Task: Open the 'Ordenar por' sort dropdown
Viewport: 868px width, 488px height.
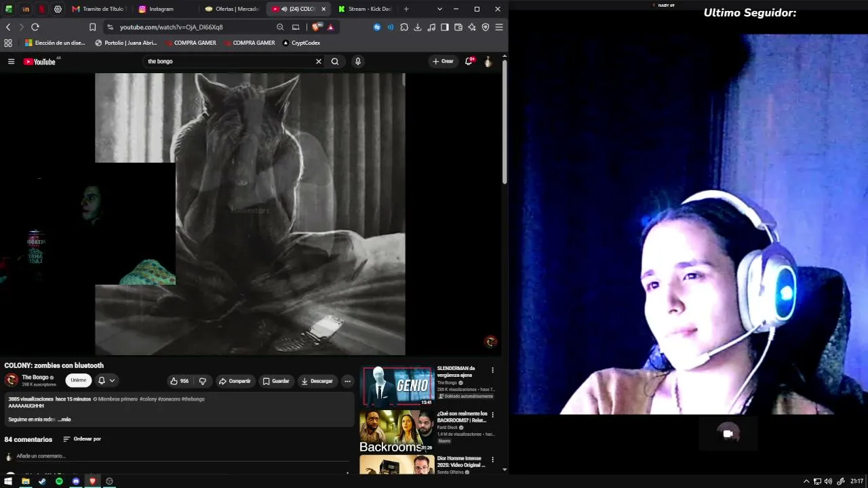Action: coord(82,439)
